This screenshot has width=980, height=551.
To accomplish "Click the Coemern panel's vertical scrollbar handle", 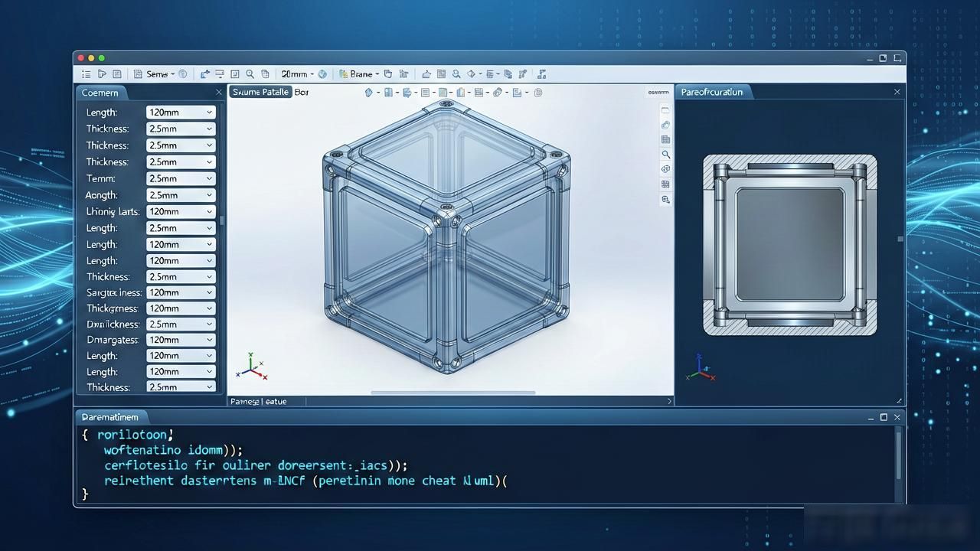I will (222, 220).
